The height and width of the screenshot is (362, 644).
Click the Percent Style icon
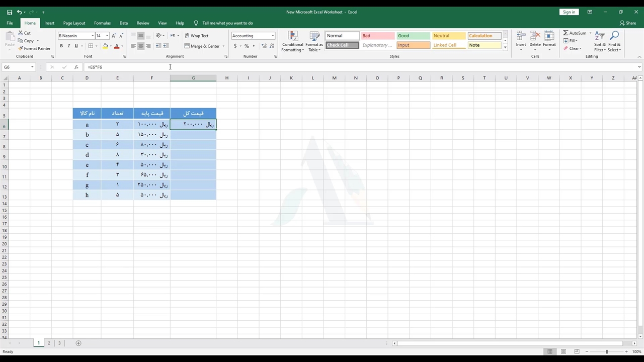[247, 46]
